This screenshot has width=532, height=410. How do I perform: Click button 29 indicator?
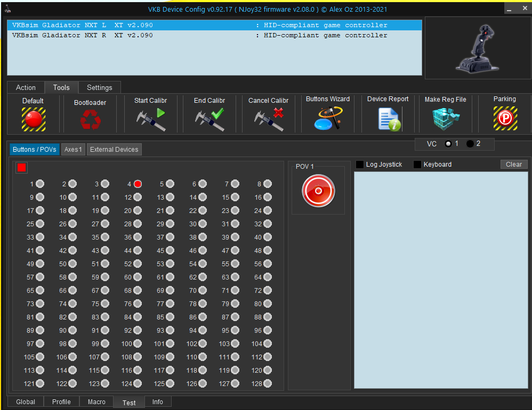(x=170, y=224)
